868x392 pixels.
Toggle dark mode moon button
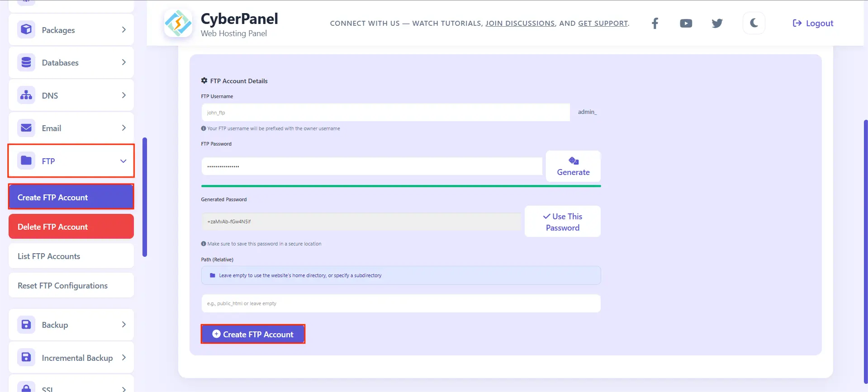click(754, 23)
